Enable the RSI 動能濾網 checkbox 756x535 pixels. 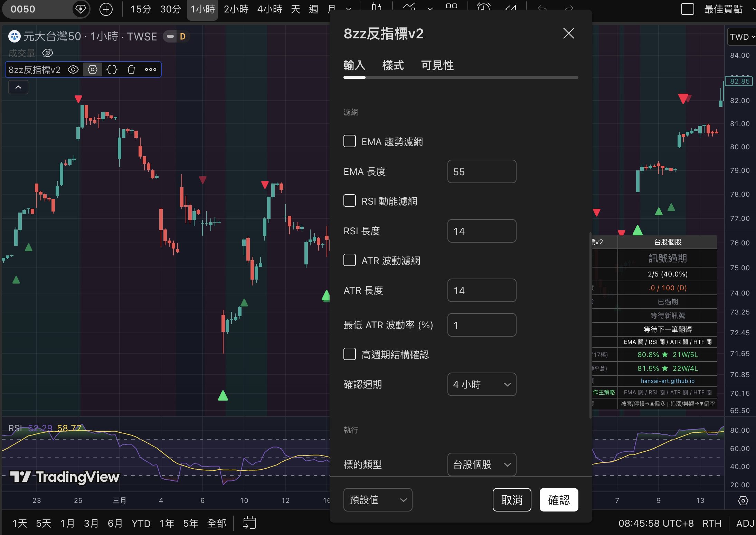click(350, 200)
